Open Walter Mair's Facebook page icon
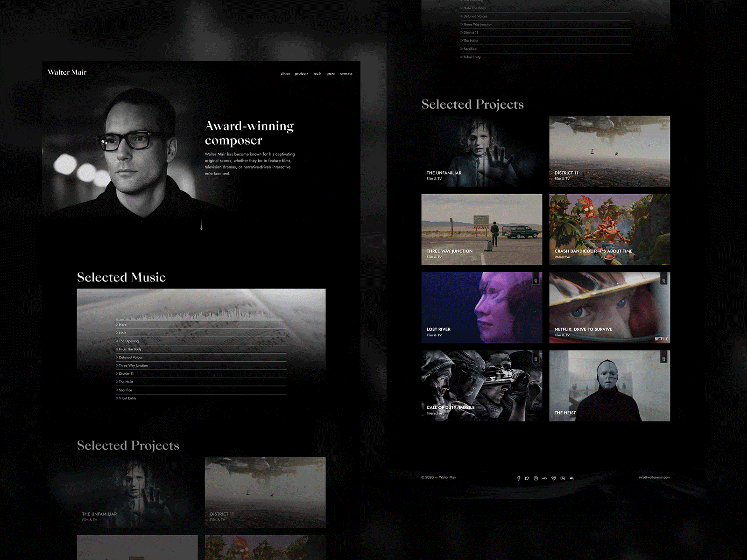Image resolution: width=747 pixels, height=560 pixels. (x=519, y=478)
